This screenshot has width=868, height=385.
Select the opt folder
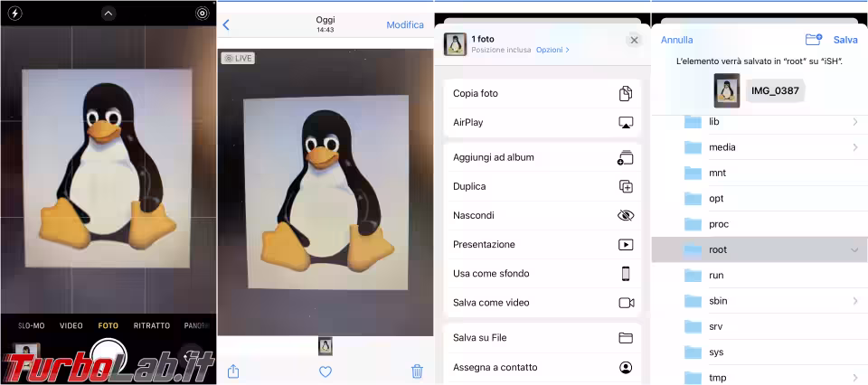coord(759,199)
